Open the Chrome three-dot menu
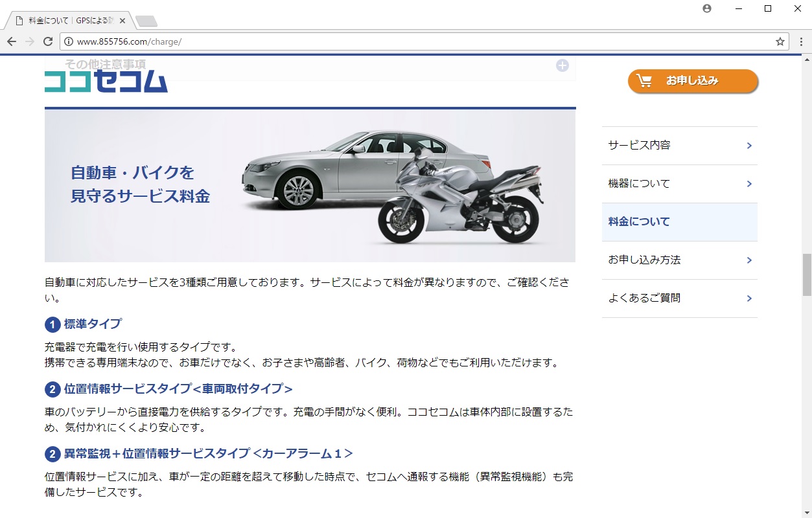Screen dimensions: 812x518 pyautogui.click(x=801, y=41)
